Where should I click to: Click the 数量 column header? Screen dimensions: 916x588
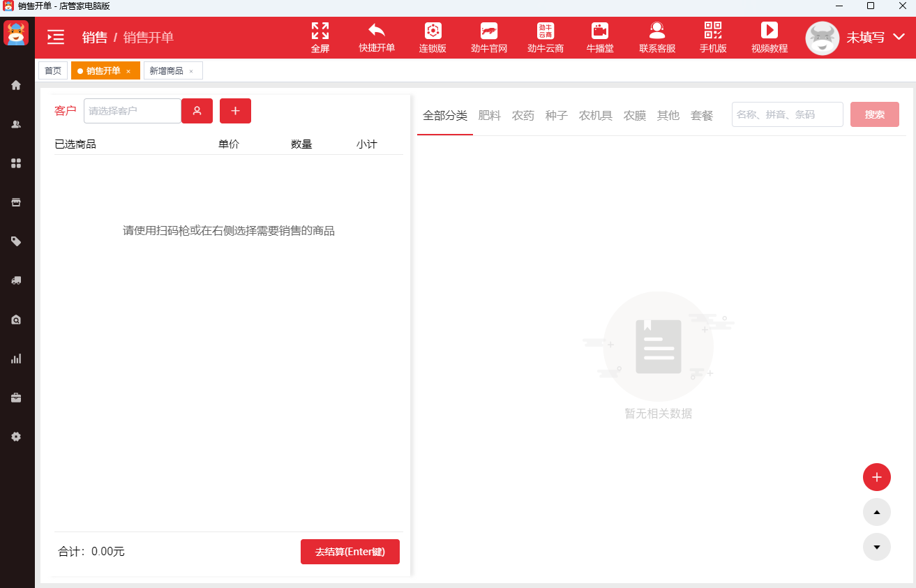pos(301,144)
